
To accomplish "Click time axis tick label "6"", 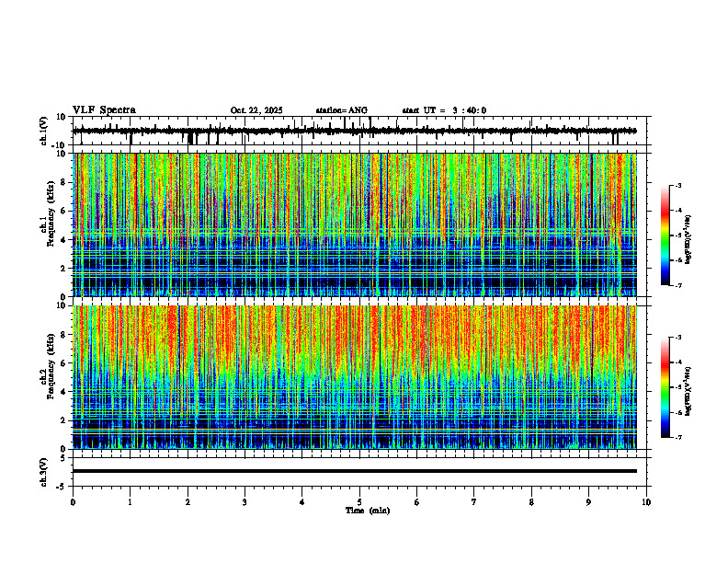I will [x=417, y=502].
